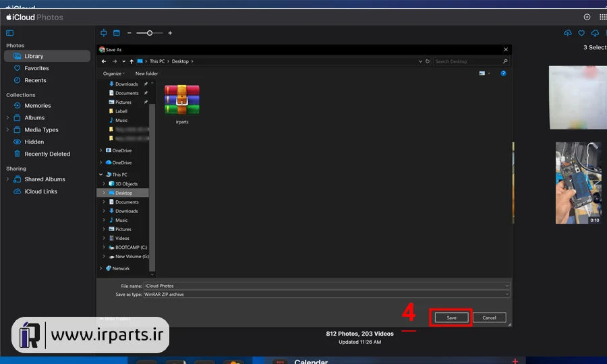Image resolution: width=607 pixels, height=364 pixels.
Task: Select Recently Deleted in sidebar
Action: click(x=47, y=154)
